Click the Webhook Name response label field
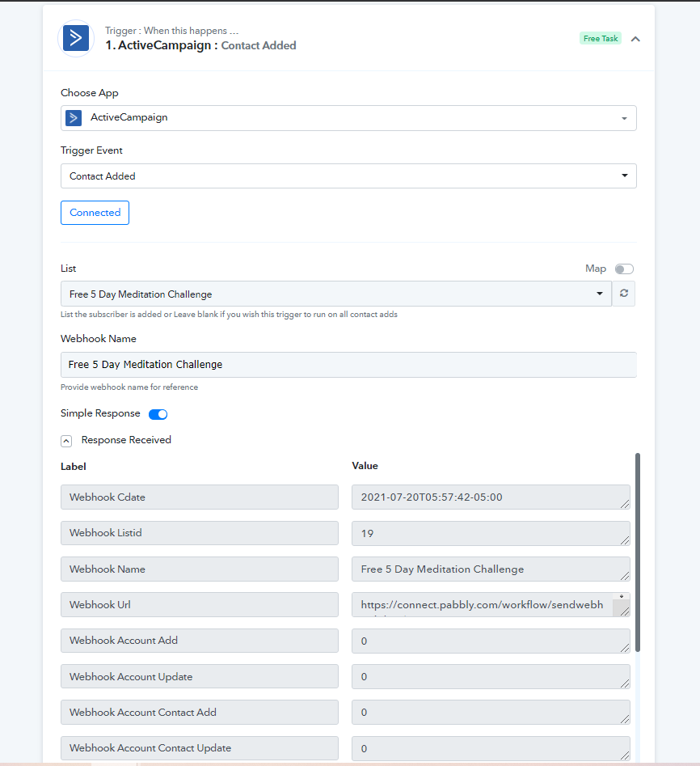Image resolution: width=700 pixels, height=766 pixels. (x=199, y=569)
